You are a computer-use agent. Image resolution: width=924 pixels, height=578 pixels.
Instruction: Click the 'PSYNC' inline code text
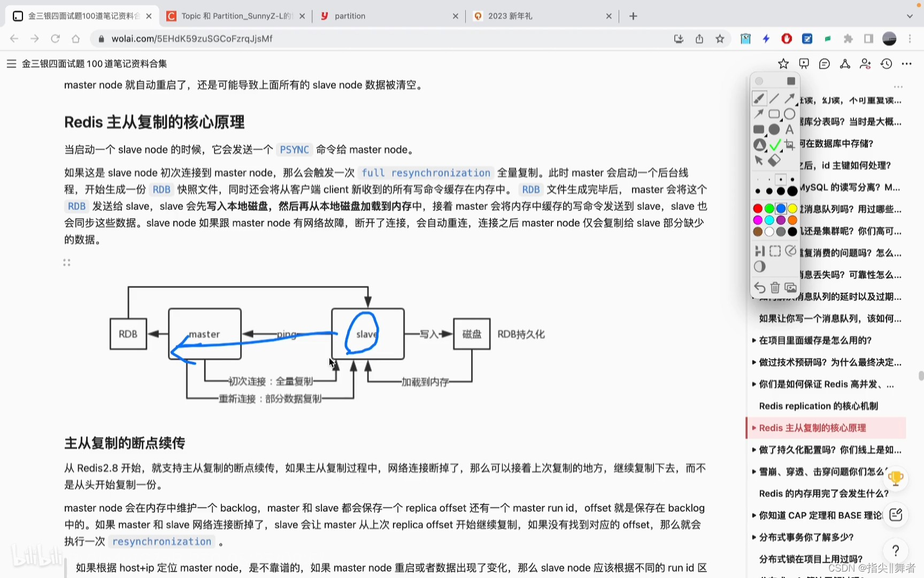295,150
